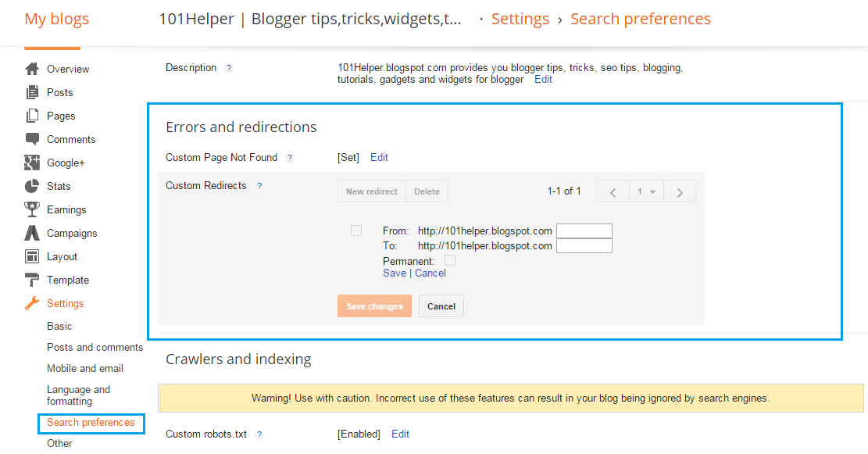Open Overview in sidebar menu

[x=67, y=69]
